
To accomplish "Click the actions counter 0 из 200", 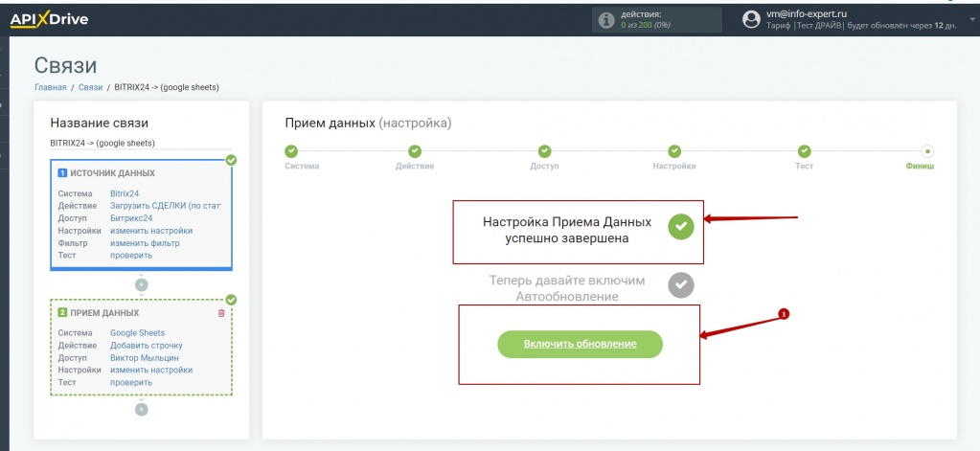I will [646, 25].
